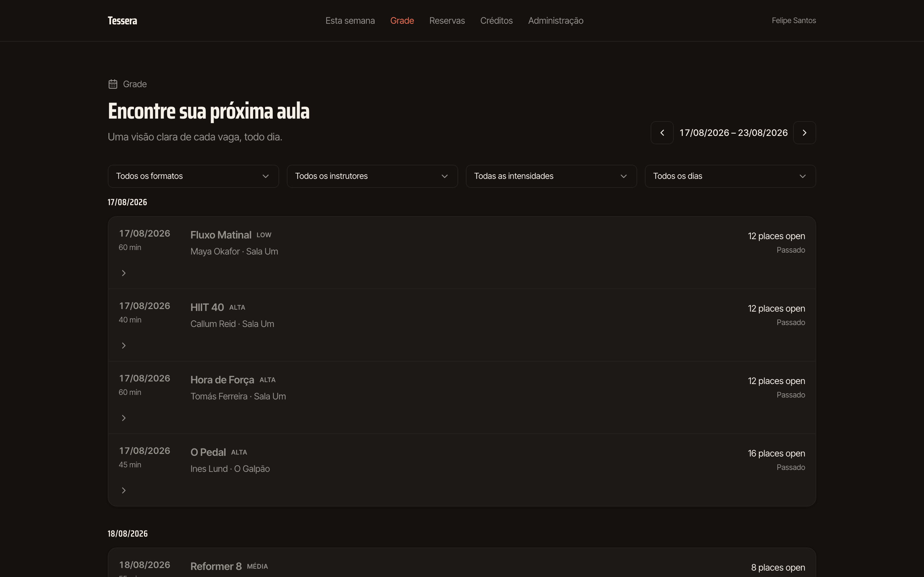Expand the HIIT 40 class chevron
The height and width of the screenshot is (577, 924).
pos(123,345)
